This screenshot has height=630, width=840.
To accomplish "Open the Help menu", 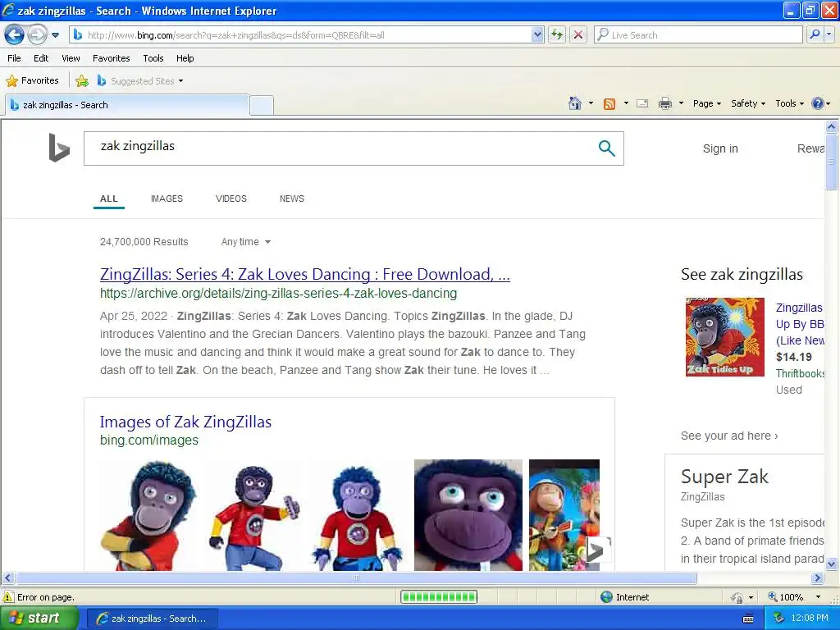I will [x=185, y=58].
